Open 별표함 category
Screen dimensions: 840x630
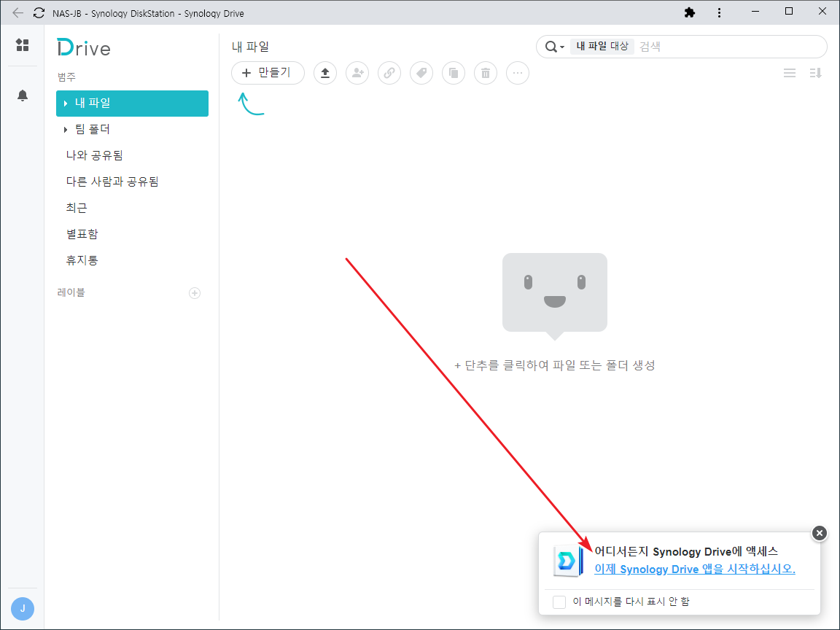coord(132,234)
